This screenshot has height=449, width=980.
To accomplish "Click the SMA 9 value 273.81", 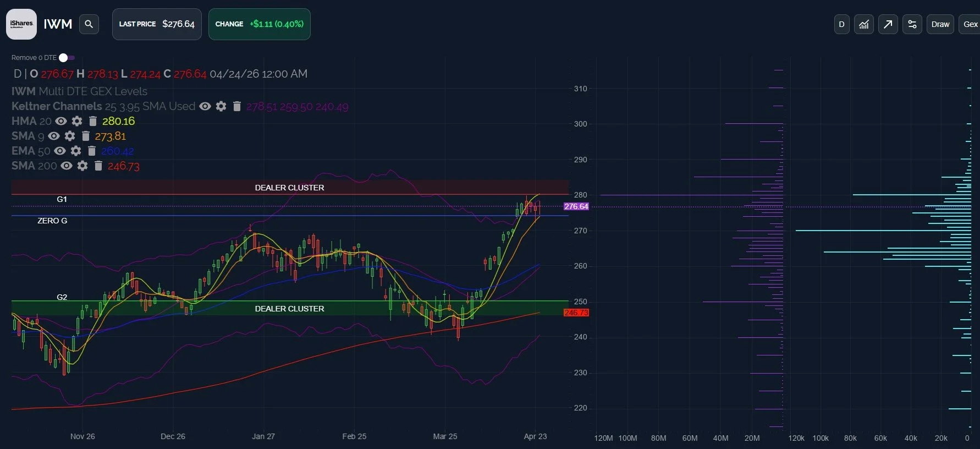I will click(111, 136).
